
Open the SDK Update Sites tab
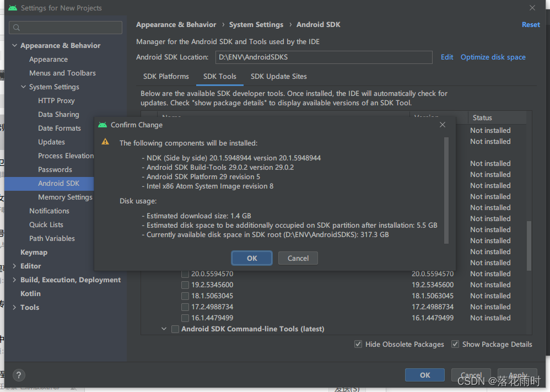click(278, 77)
